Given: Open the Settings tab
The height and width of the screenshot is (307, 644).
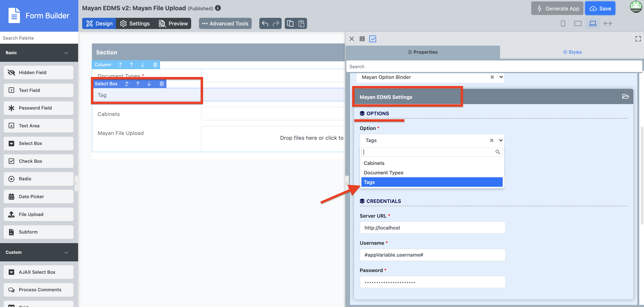Looking at the screenshot, I should (x=135, y=24).
